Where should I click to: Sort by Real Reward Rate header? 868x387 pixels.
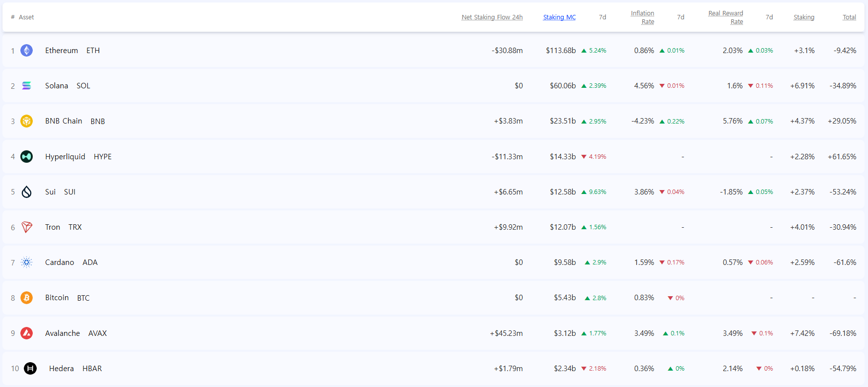(x=726, y=17)
